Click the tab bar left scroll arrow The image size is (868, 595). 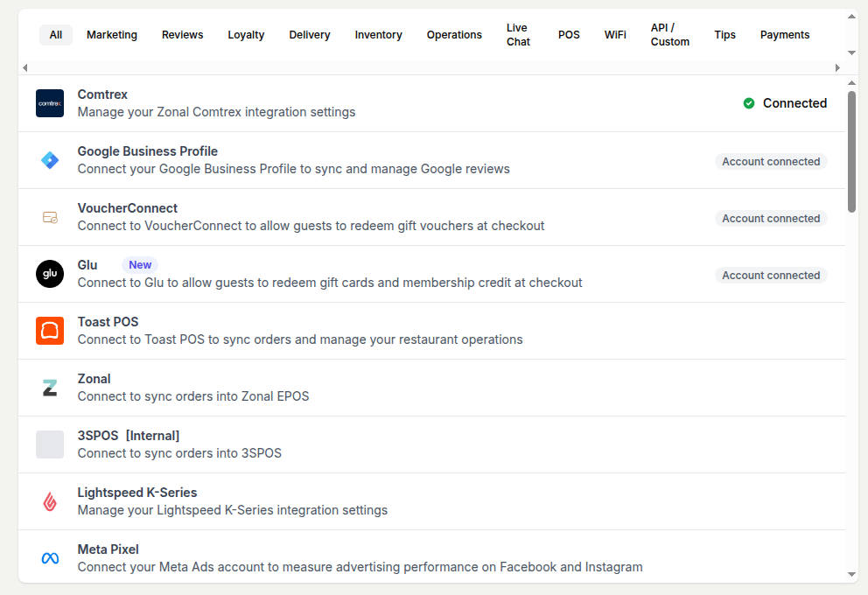click(24, 67)
